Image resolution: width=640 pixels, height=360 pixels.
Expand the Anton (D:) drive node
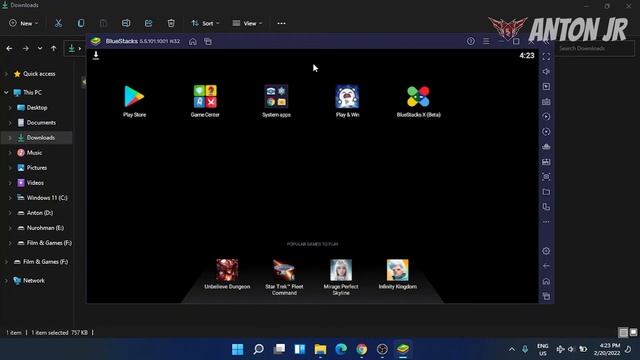pos(10,213)
